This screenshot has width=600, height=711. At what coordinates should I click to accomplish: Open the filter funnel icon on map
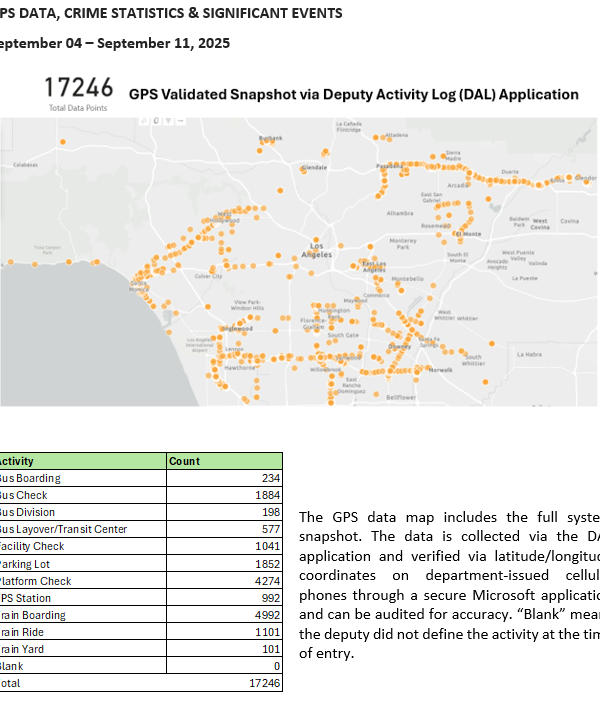tap(169, 120)
